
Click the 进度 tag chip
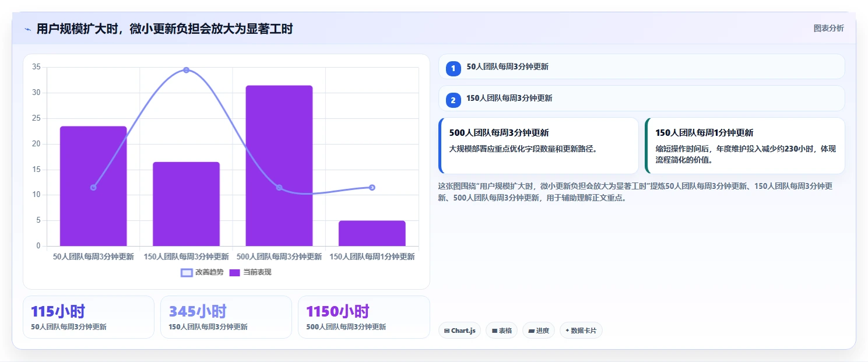[x=539, y=331]
